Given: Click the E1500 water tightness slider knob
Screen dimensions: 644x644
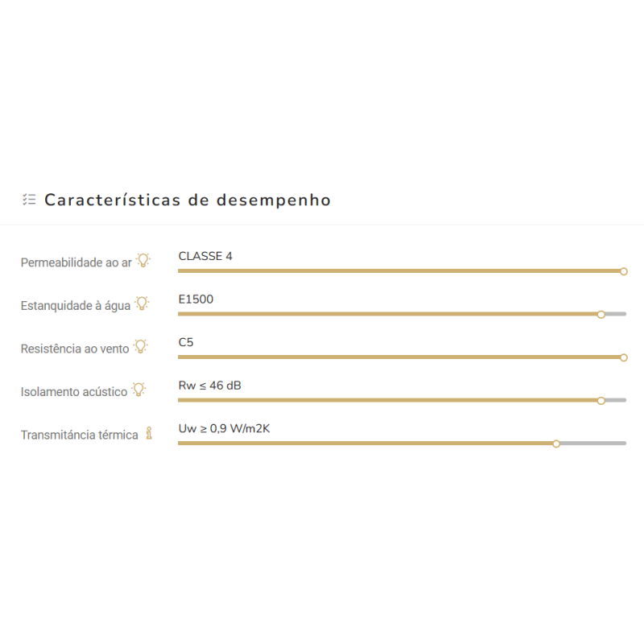Looking at the screenshot, I should pos(601,315).
